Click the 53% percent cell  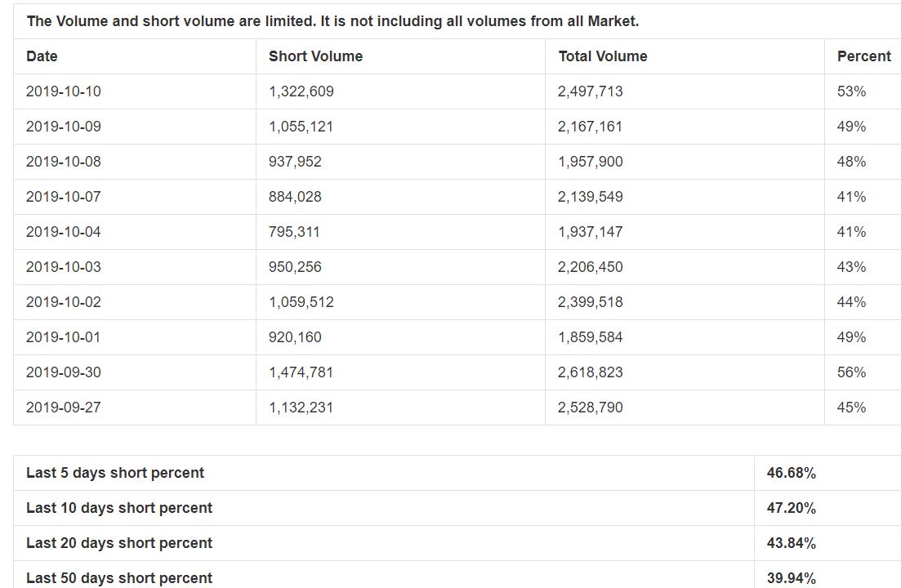point(851,91)
